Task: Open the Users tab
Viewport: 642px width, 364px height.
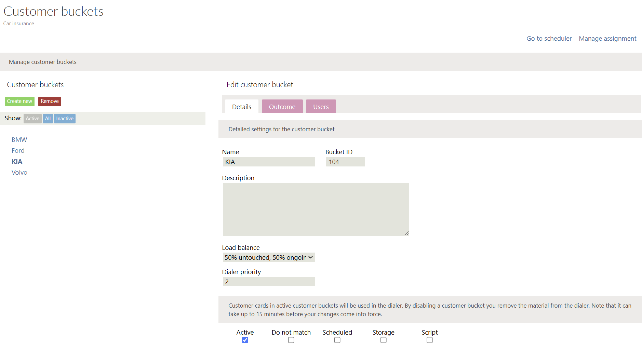Action: 321,107
